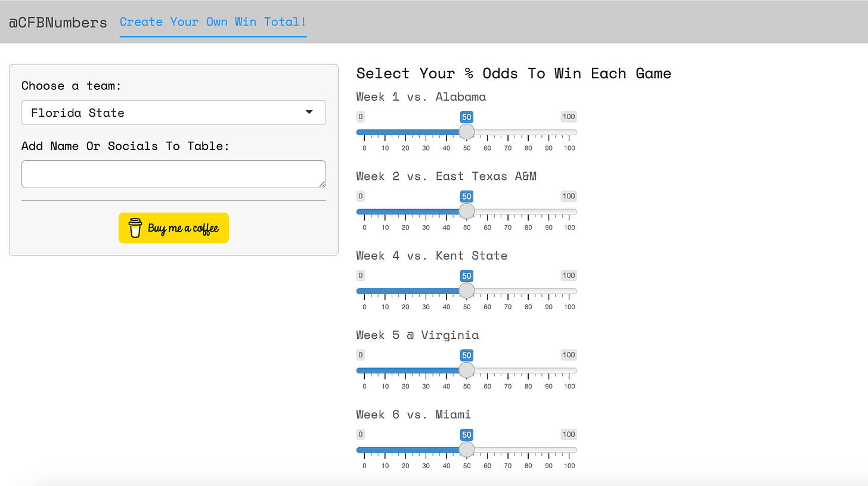Image resolution: width=868 pixels, height=486 pixels.
Task: Click the 80 tick label under the Alabama slider
Action: (528, 148)
